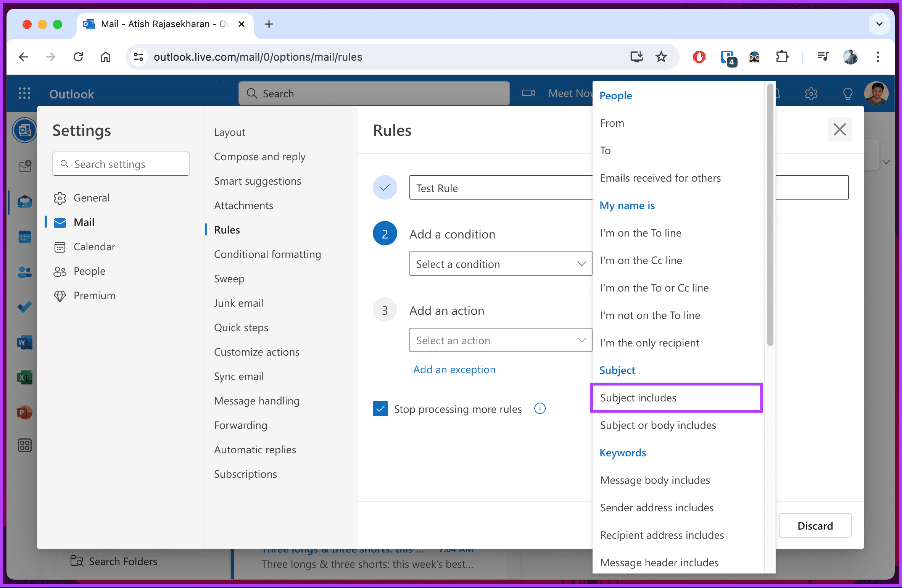Start Meet Now using the camera icon
The image size is (902, 588).
coord(528,93)
